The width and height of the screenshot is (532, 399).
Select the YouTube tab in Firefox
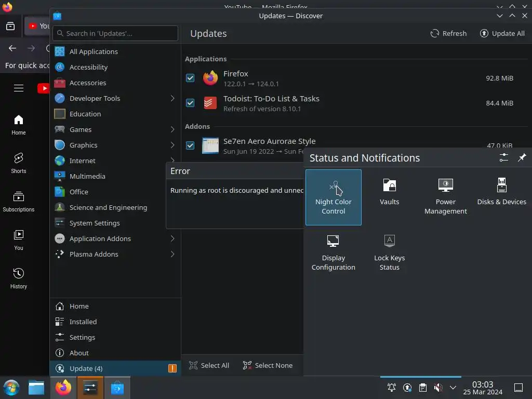(37, 26)
